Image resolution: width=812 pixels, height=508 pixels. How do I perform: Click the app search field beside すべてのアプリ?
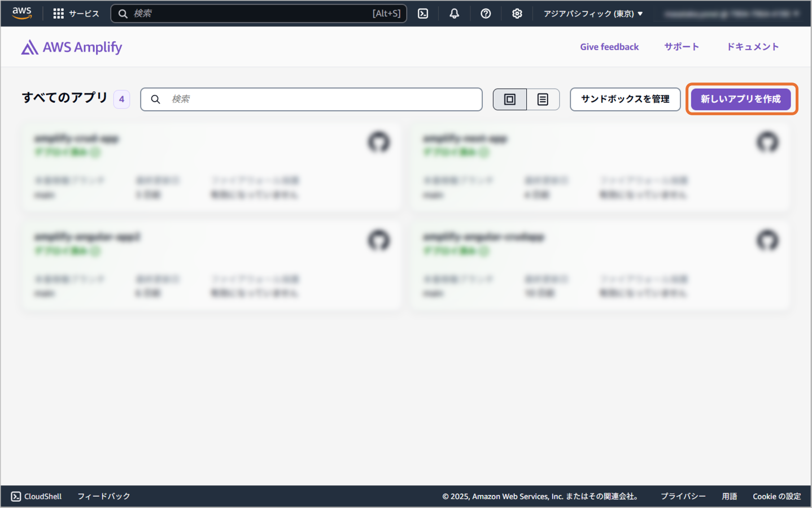pyautogui.click(x=311, y=99)
